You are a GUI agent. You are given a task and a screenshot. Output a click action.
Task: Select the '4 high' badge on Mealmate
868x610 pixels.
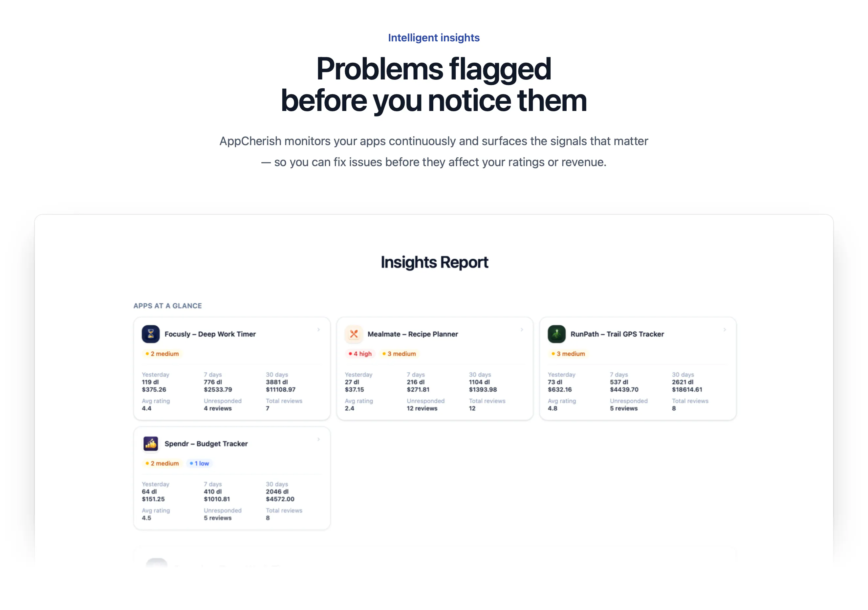point(360,354)
